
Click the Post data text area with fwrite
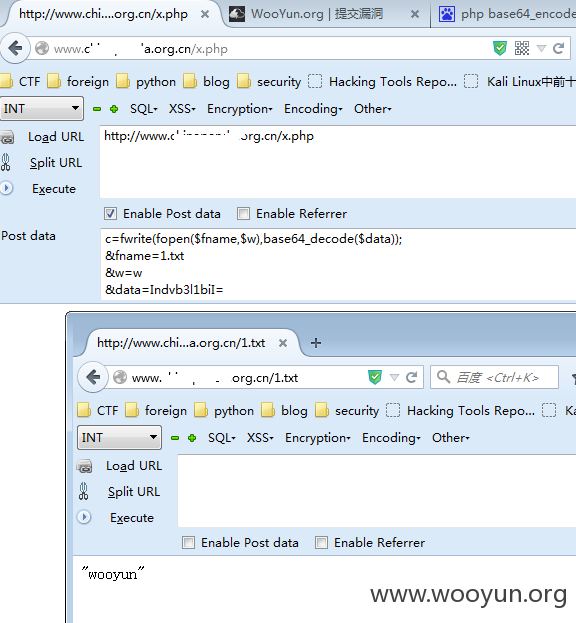click(338, 264)
